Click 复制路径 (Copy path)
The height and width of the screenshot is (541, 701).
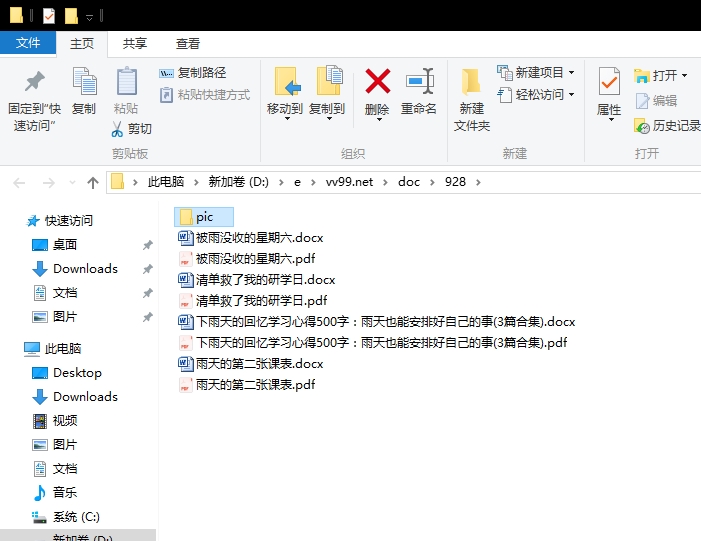pyautogui.click(x=193, y=72)
